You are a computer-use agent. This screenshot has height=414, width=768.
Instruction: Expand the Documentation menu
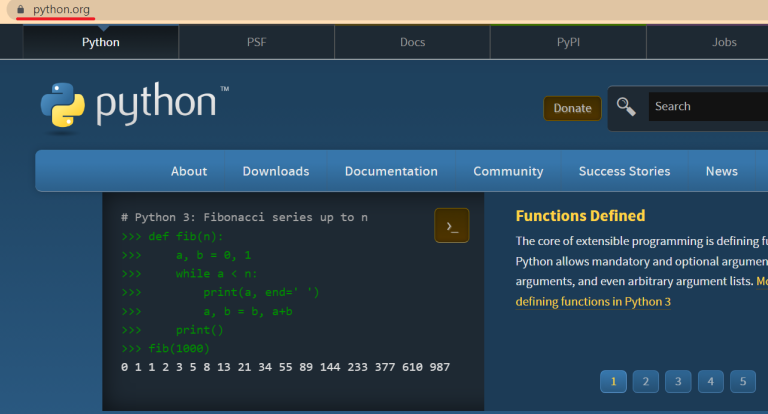coord(391,171)
